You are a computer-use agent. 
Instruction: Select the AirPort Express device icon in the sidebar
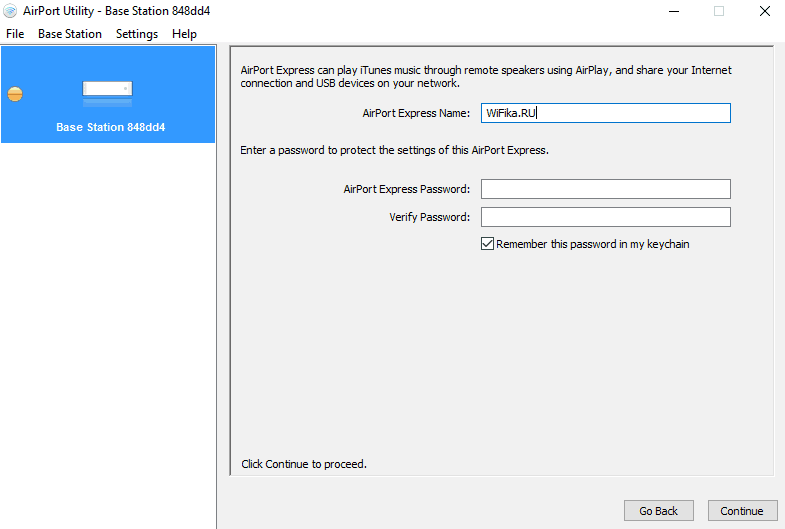[108, 93]
